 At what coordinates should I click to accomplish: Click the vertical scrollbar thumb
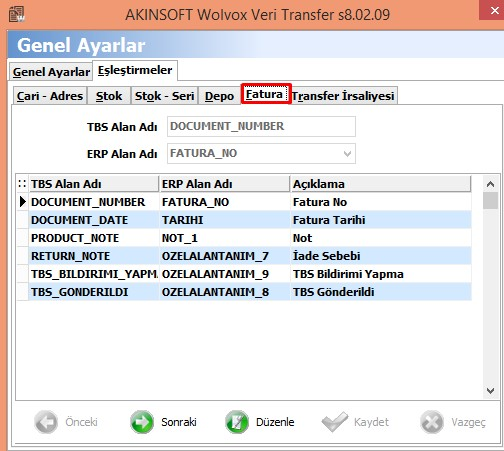coord(490,200)
